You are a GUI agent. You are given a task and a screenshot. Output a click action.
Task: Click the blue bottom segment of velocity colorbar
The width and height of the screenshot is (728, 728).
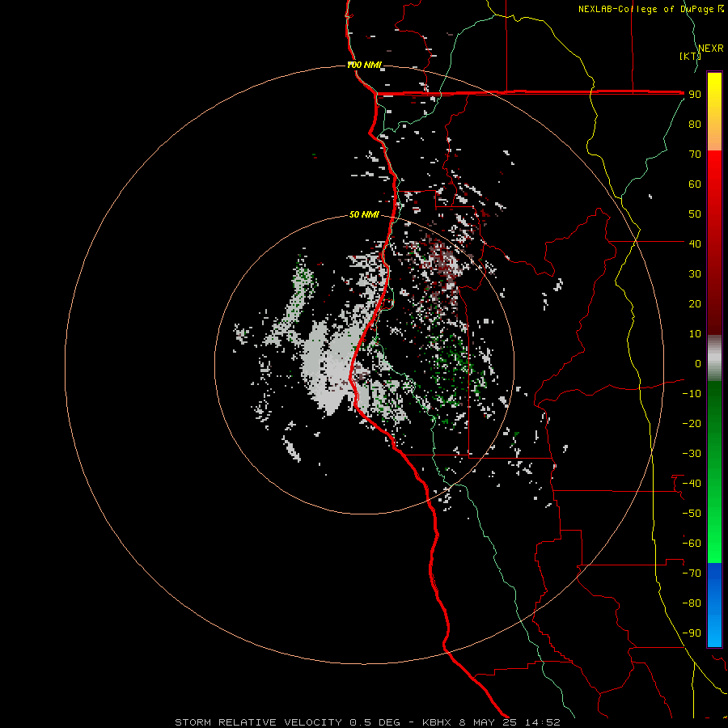714,604
